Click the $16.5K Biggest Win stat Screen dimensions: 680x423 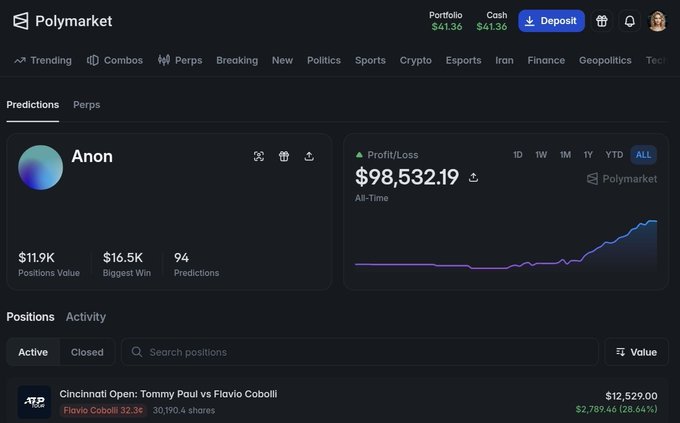pos(127,264)
